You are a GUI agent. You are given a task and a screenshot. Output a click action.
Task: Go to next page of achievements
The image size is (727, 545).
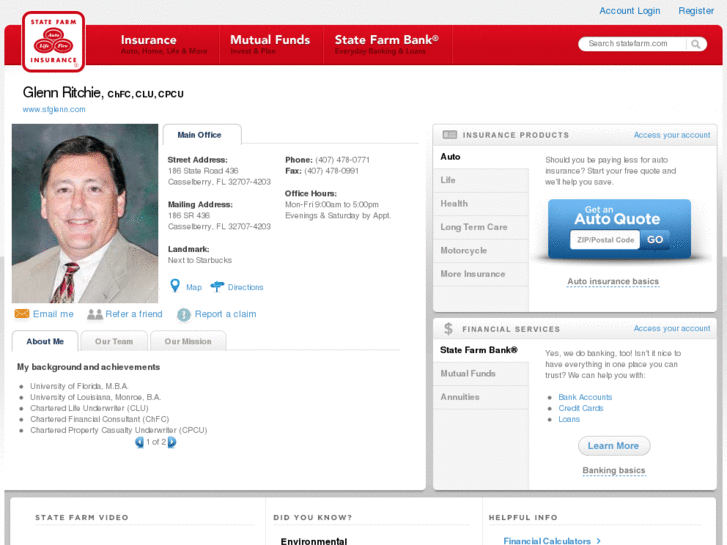point(172,442)
